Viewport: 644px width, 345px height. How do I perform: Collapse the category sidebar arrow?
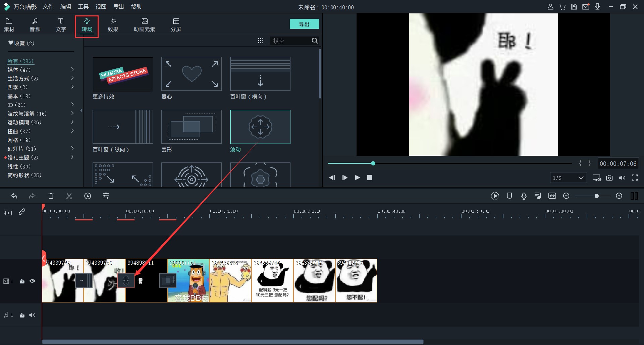click(81, 110)
